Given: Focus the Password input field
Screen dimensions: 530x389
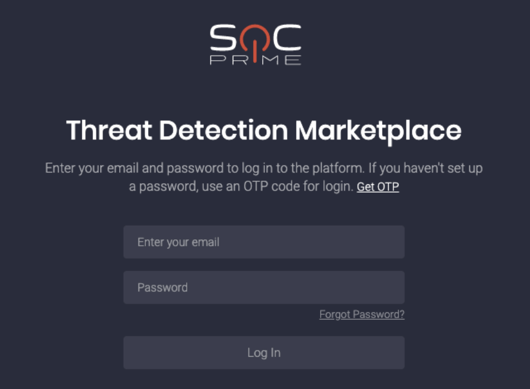Looking at the screenshot, I should (264, 287).
